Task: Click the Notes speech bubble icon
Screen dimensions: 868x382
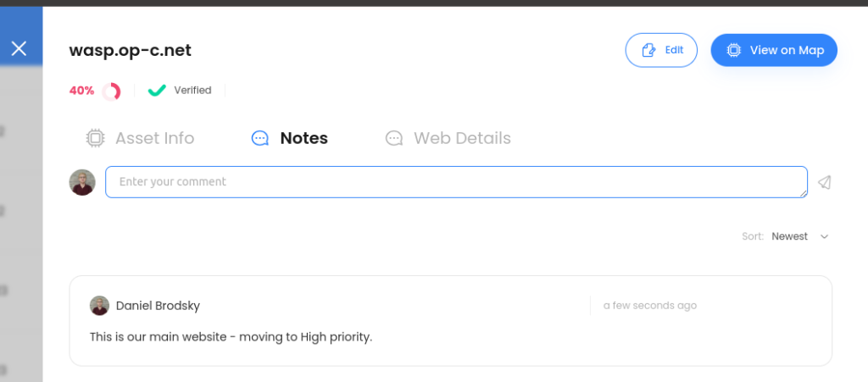Action: coord(260,138)
